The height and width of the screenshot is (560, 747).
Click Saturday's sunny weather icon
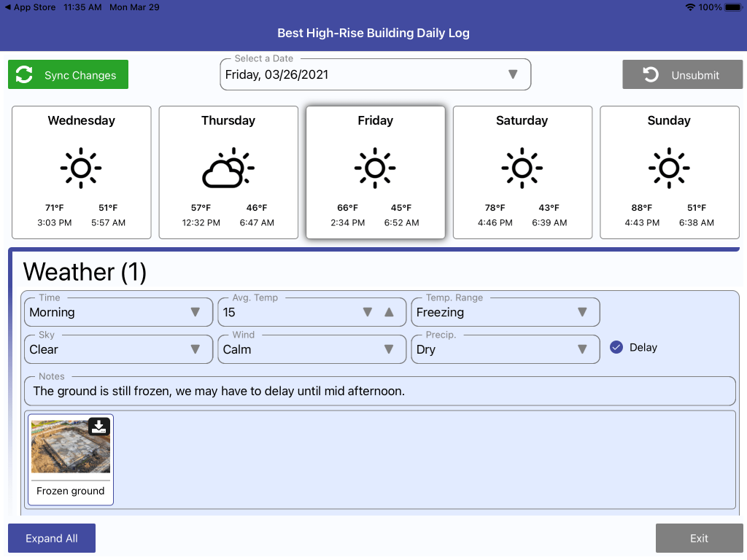click(522, 168)
